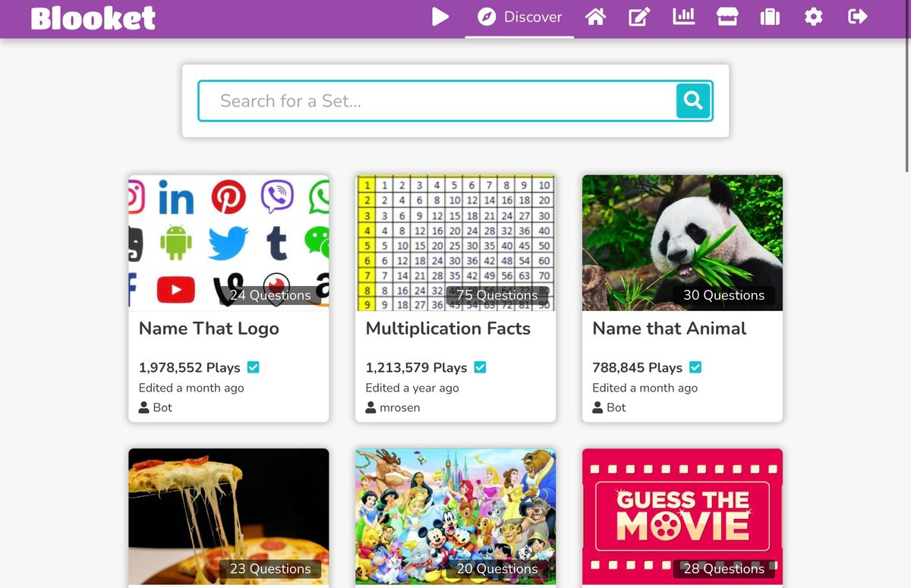Open the Market store icon

click(727, 17)
